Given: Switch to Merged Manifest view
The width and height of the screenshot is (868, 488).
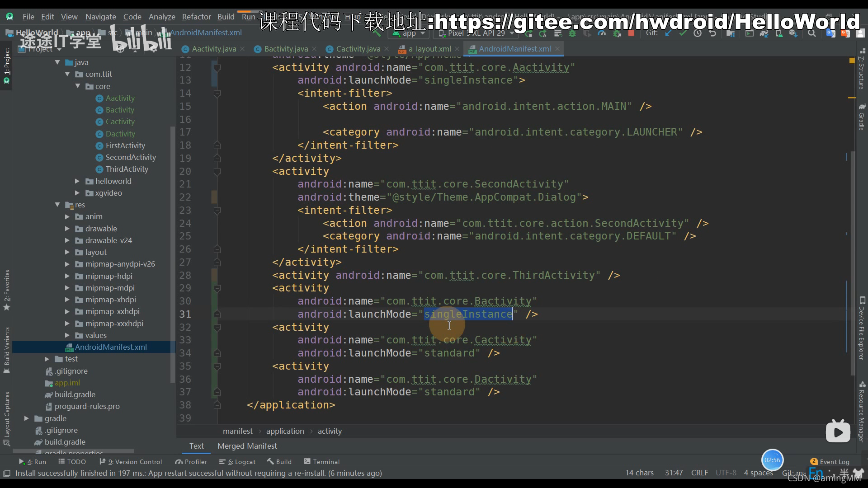Looking at the screenshot, I should [x=247, y=446].
